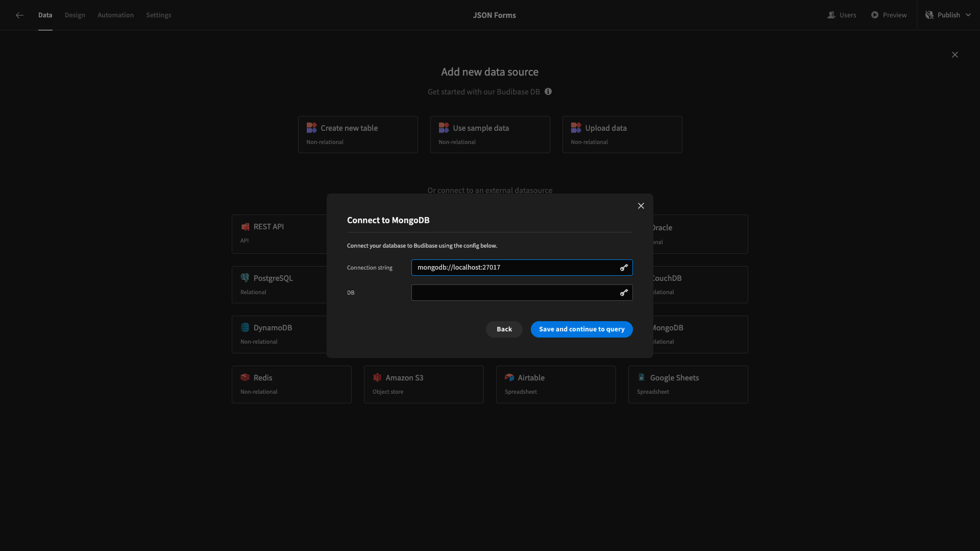This screenshot has height=551, width=980.
Task: Click the CouchDB datasource card
Action: pyautogui.click(x=700, y=284)
